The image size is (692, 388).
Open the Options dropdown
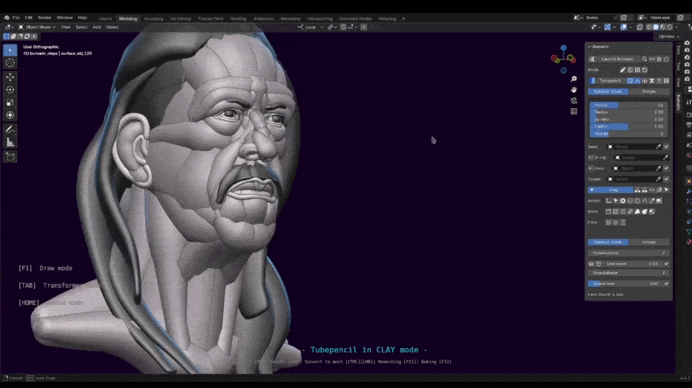669,37
